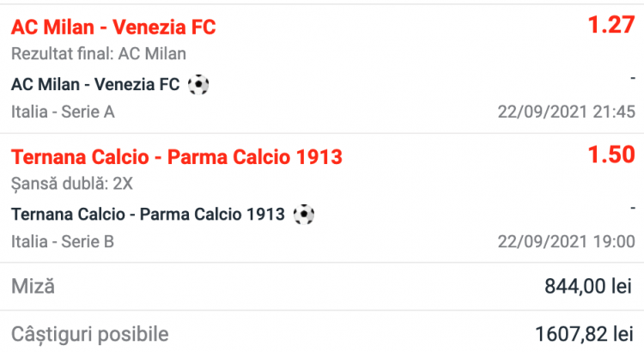Click the Câștiguri posibile label
Viewport: 644px width, 352px height.
(89, 333)
